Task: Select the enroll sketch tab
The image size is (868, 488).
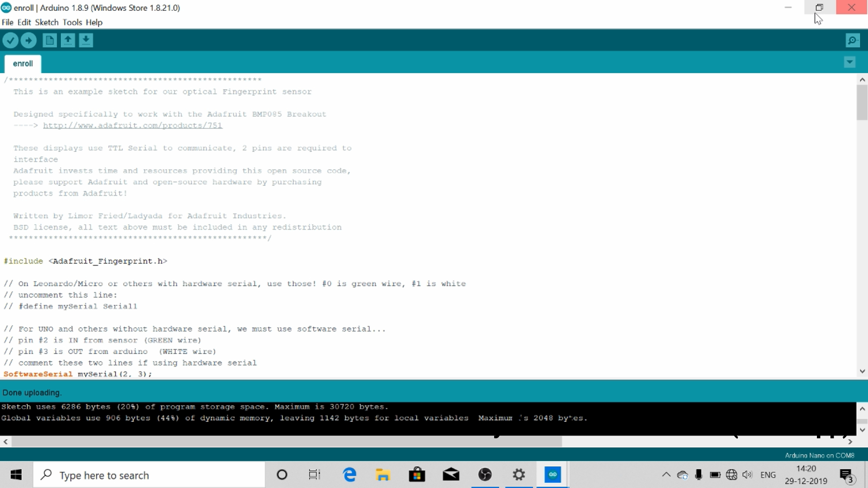Action: (23, 64)
